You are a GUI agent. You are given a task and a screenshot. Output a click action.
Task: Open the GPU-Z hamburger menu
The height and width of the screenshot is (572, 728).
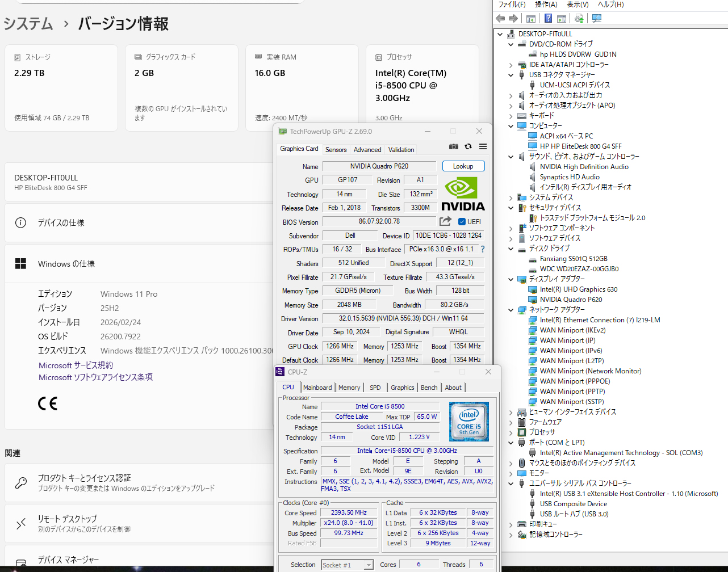[483, 146]
